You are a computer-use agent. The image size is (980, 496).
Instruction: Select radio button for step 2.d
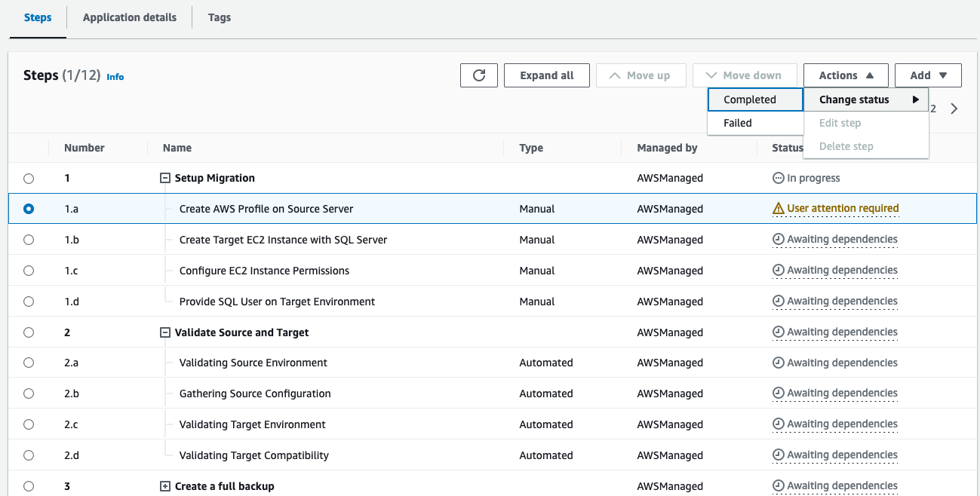click(29, 455)
